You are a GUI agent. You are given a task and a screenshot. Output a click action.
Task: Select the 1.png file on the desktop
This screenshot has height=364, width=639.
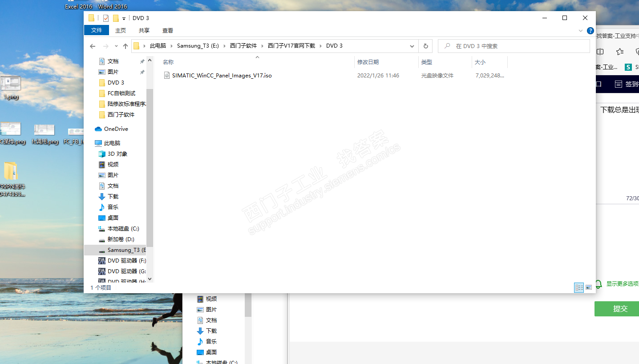[x=11, y=88]
